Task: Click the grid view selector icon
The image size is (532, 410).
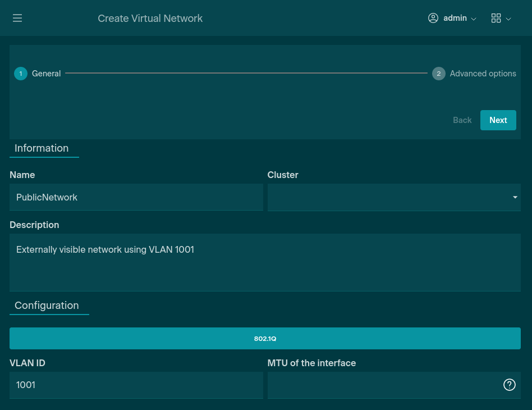Action: [496, 18]
